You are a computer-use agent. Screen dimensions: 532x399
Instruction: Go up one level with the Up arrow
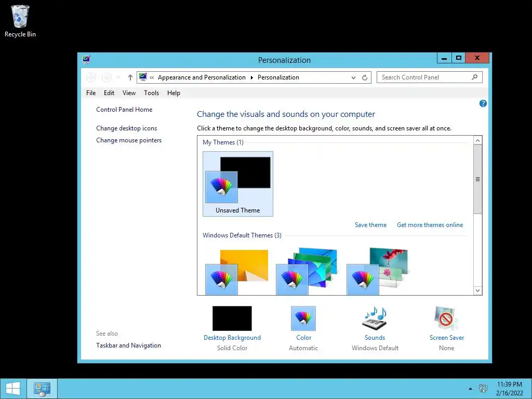coord(130,78)
